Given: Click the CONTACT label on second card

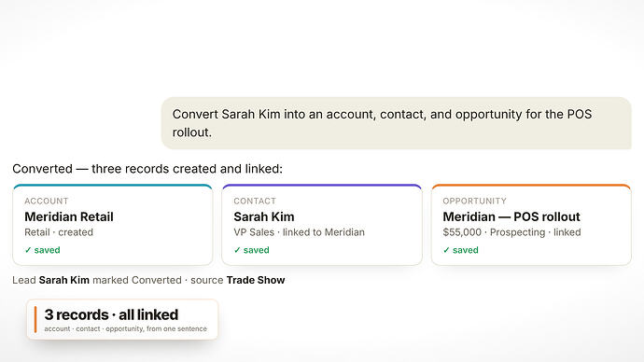Looking at the screenshot, I should [x=255, y=202].
